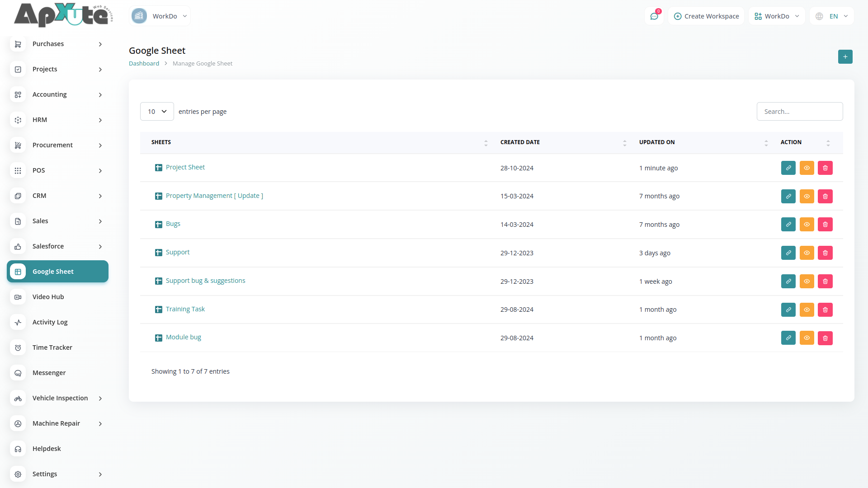Image resolution: width=868 pixels, height=488 pixels.
Task: Delete the Module bug sheet
Action: pyautogui.click(x=825, y=338)
